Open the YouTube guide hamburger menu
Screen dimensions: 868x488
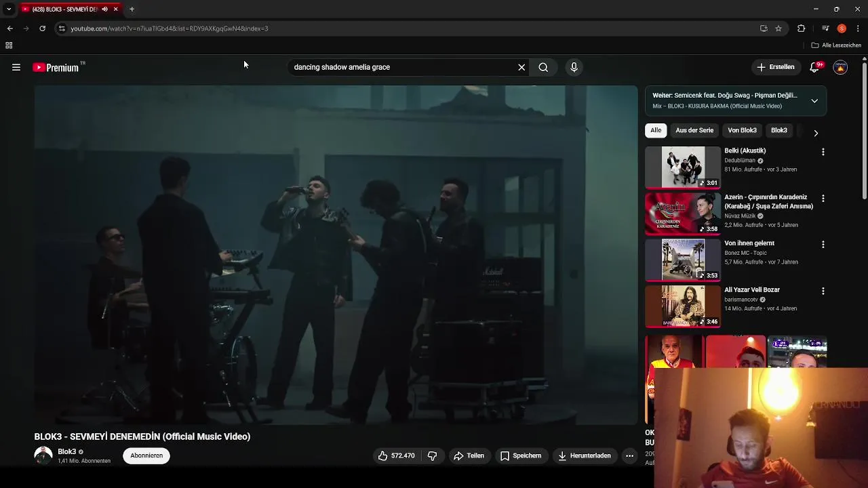16,67
